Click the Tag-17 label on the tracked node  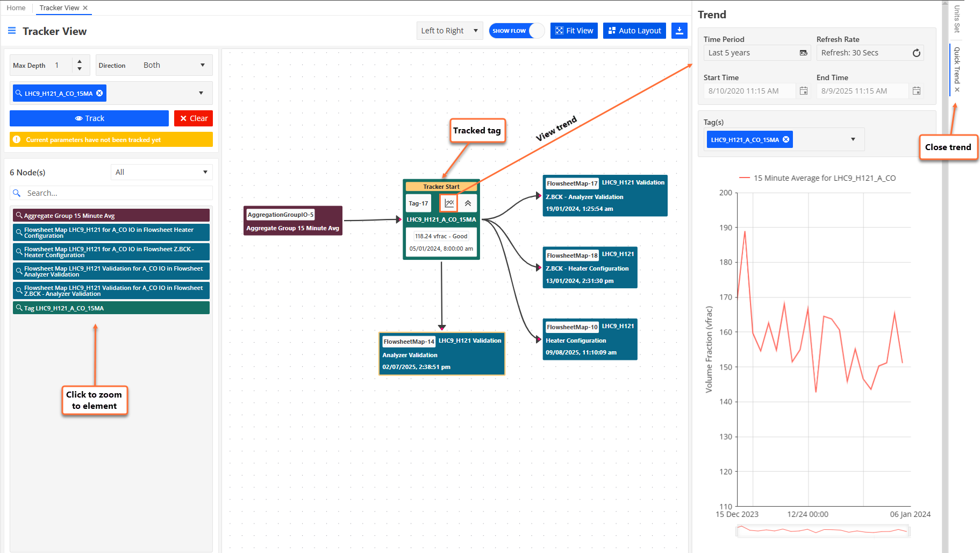coord(418,203)
